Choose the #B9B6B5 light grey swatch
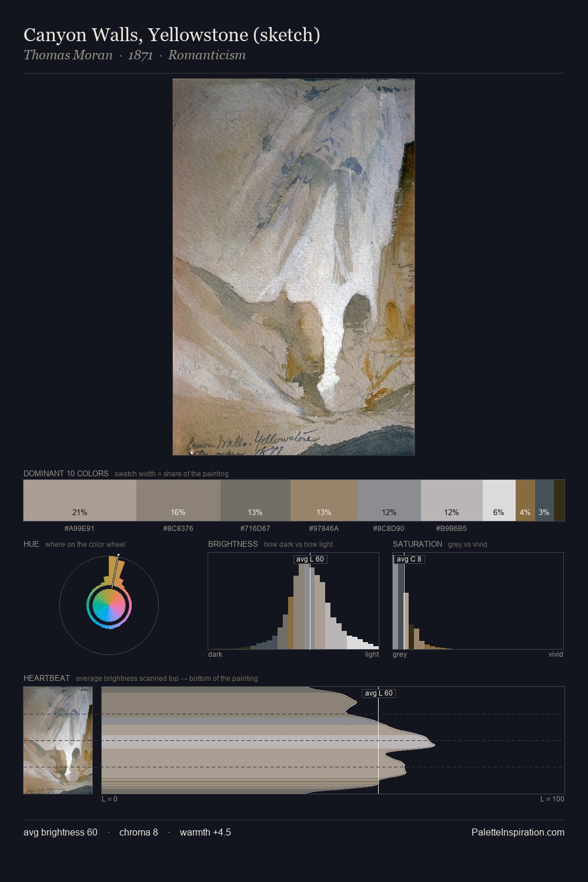This screenshot has height=882, width=588. [452, 500]
